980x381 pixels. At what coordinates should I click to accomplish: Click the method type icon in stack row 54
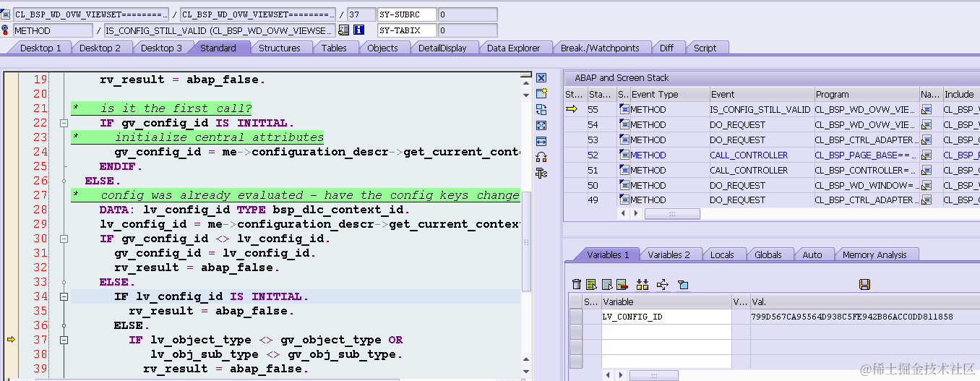(624, 124)
